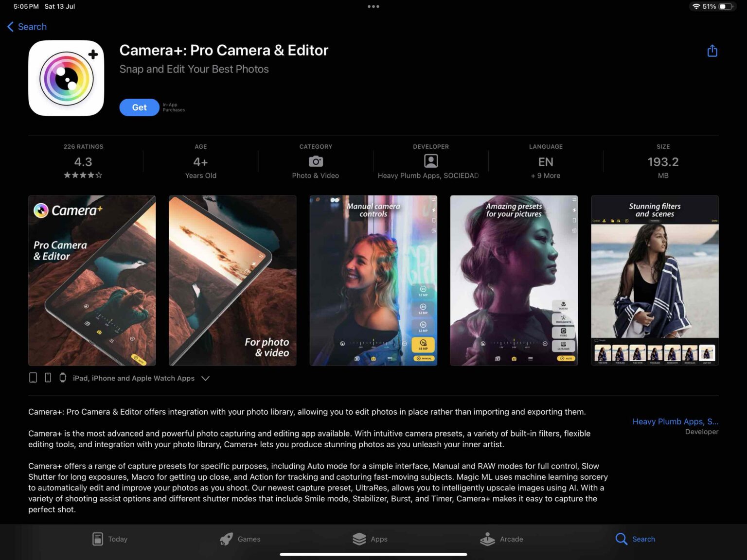Tap the Arcade joystick icon
The height and width of the screenshot is (560, 747).
[x=487, y=539]
